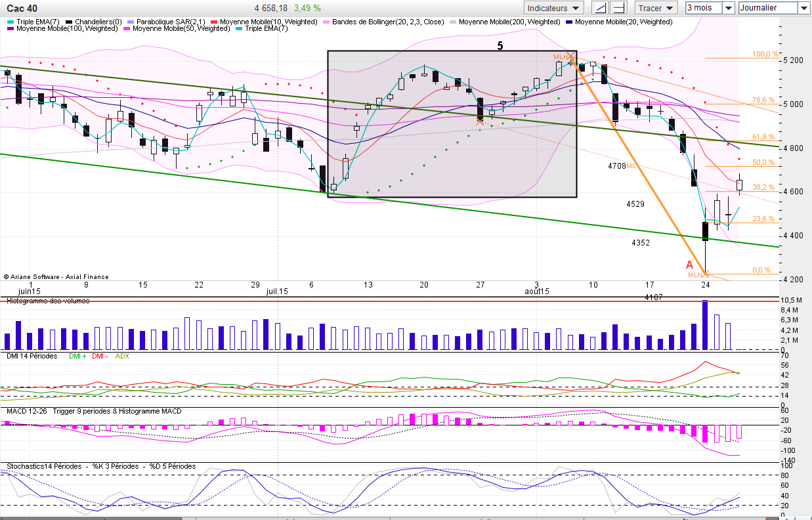
Task: Click the DMI 14 Periodes panel title
Action: [32, 355]
